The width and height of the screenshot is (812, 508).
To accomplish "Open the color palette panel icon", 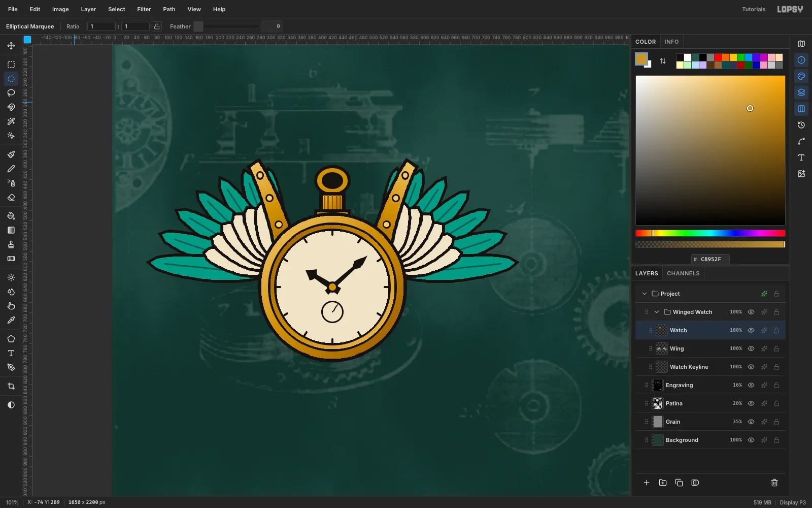I will point(801,76).
